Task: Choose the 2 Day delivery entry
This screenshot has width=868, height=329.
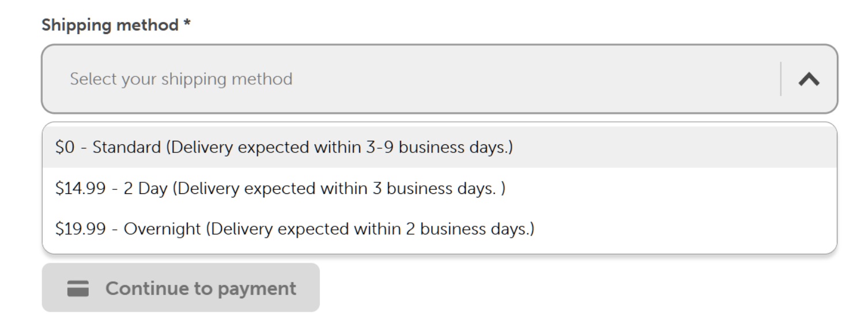Action: click(x=439, y=189)
